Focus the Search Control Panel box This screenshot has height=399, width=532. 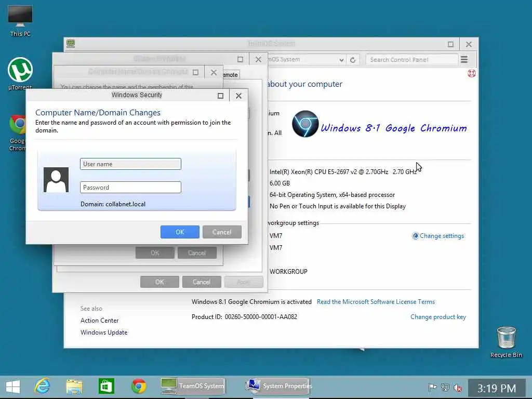click(411, 60)
